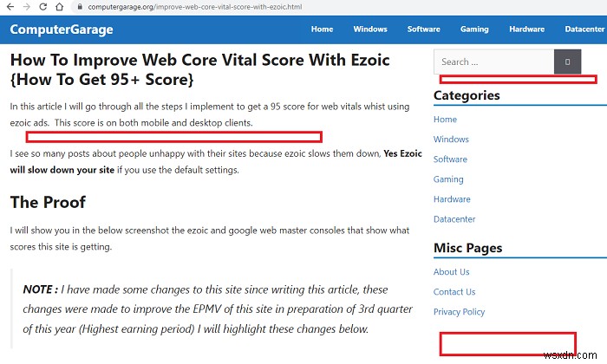
Task: Click into the Search... input field
Action: (494, 62)
